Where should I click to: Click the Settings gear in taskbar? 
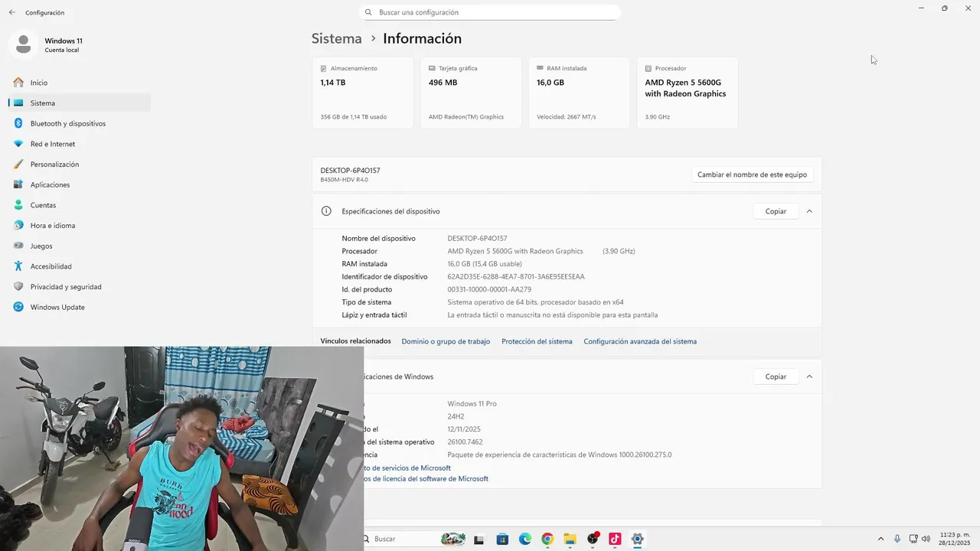click(x=637, y=540)
